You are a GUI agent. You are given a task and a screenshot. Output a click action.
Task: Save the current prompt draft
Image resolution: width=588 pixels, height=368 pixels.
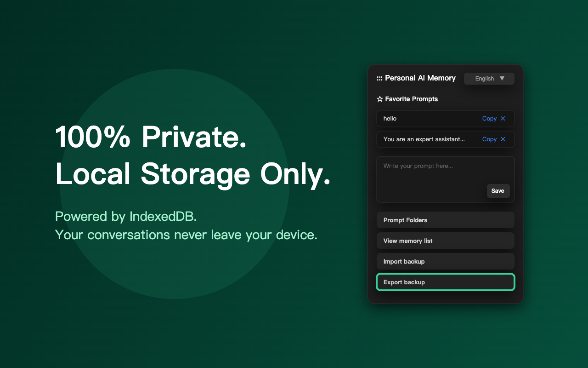(498, 190)
